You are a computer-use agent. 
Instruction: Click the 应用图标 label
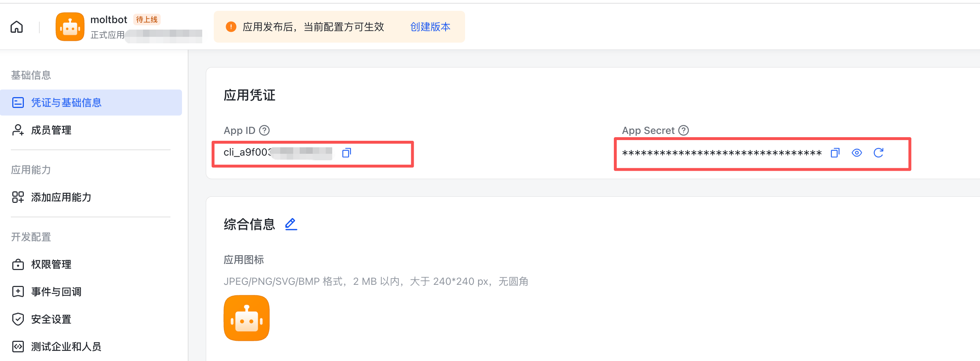tap(244, 260)
